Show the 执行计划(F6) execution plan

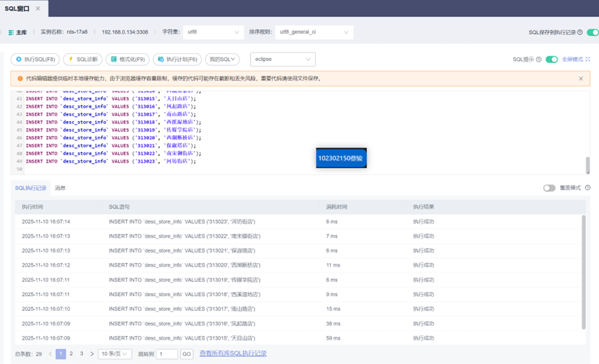(x=177, y=60)
